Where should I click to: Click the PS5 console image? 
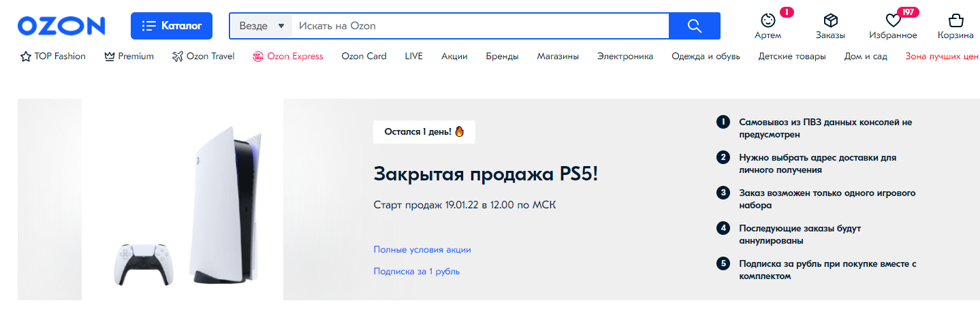point(225,205)
